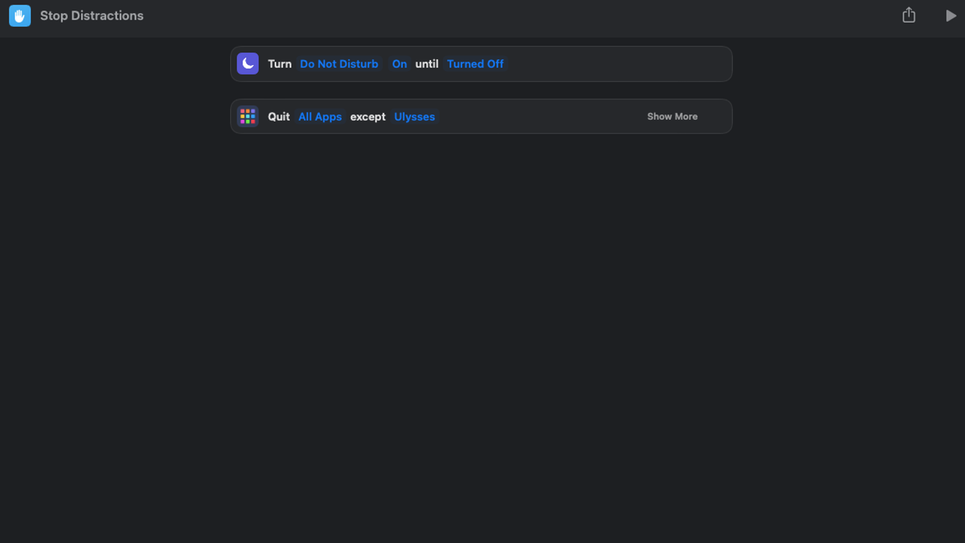The image size is (965, 543).
Task: Open the Stop Distractions shortcut hand icon
Action: tap(20, 15)
